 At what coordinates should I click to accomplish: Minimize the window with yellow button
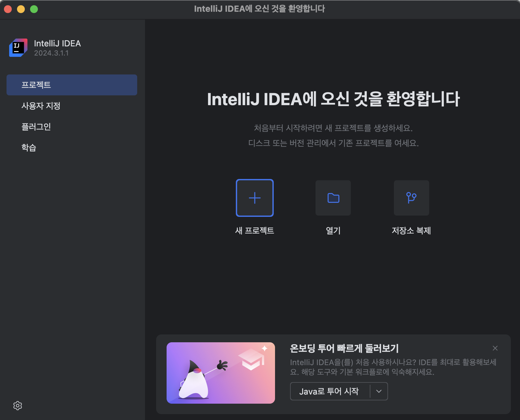click(21, 9)
